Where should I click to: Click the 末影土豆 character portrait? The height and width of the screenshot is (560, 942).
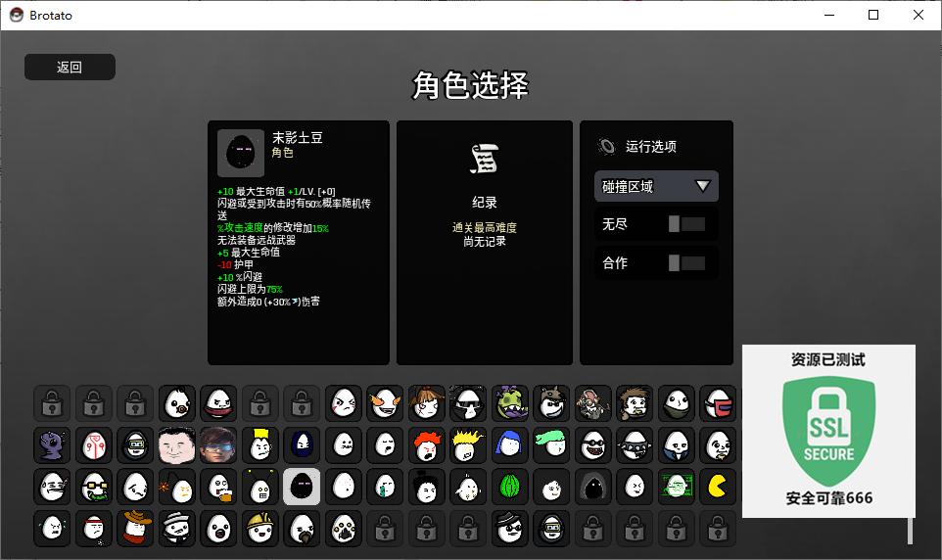tap(241, 153)
